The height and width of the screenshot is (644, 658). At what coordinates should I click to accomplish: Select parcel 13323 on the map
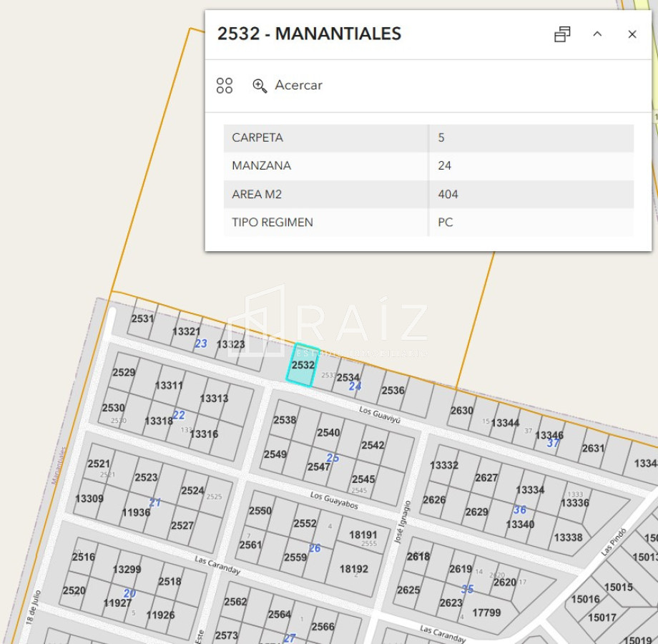(230, 344)
